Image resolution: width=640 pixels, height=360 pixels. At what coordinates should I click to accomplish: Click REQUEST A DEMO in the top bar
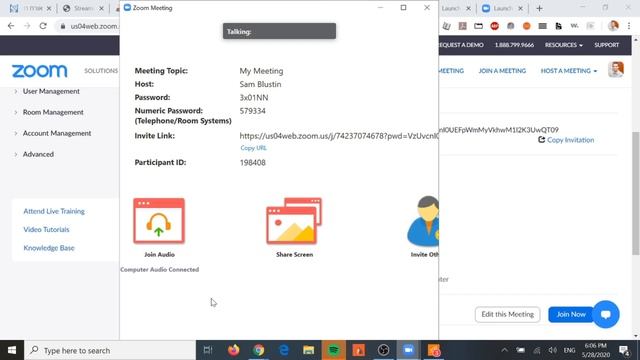coord(461,45)
